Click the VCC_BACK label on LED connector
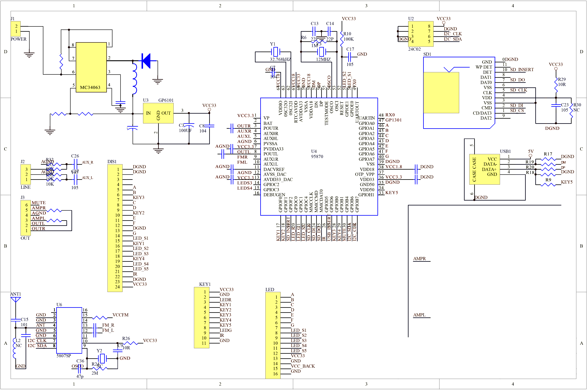 click(303, 366)
